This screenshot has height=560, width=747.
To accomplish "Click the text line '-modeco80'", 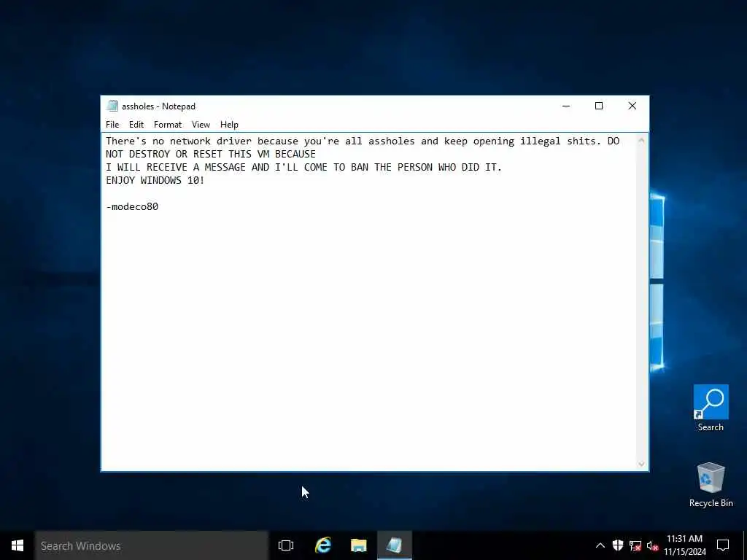I will 132,206.
